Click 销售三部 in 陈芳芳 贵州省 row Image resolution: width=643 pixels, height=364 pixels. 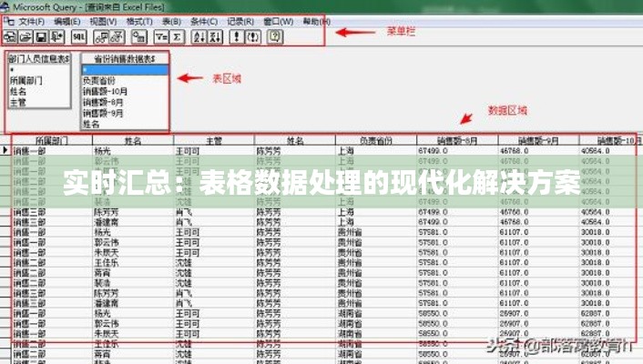click(x=29, y=294)
